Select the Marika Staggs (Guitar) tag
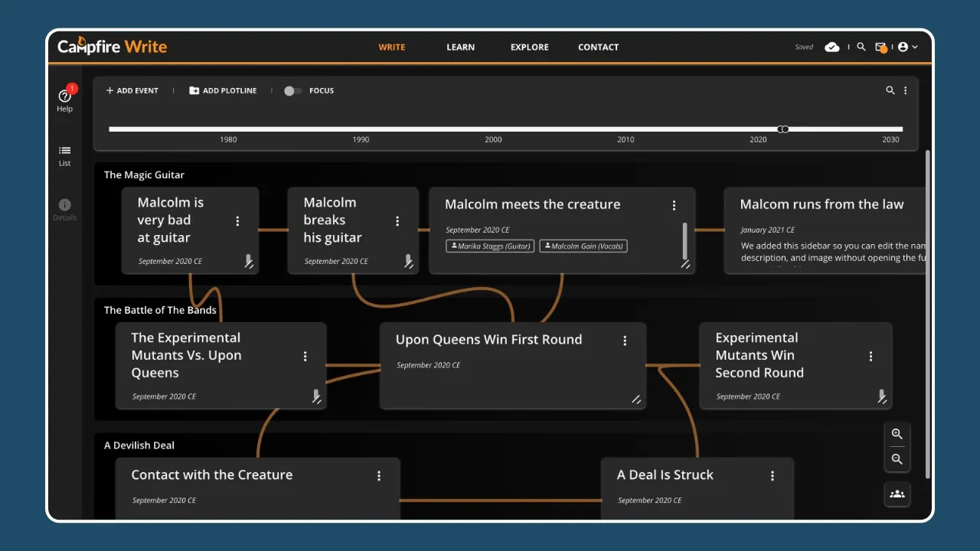This screenshot has width=980, height=551. 490,246
